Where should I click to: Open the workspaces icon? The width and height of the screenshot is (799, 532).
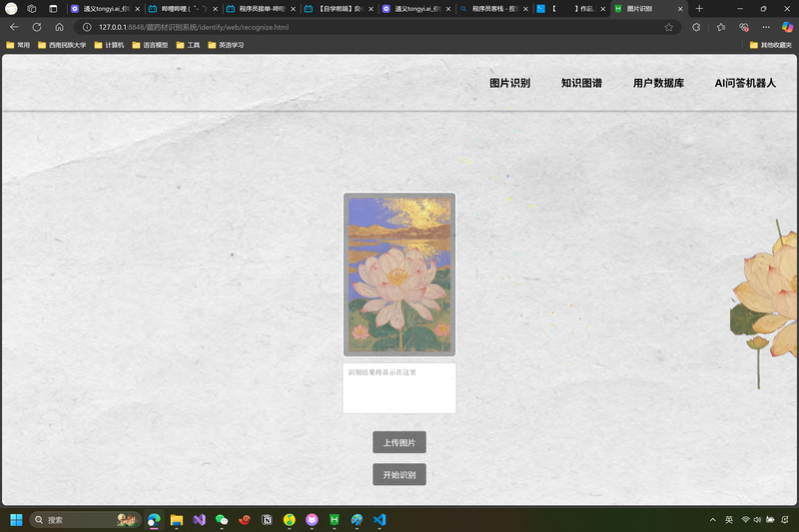tap(32, 9)
